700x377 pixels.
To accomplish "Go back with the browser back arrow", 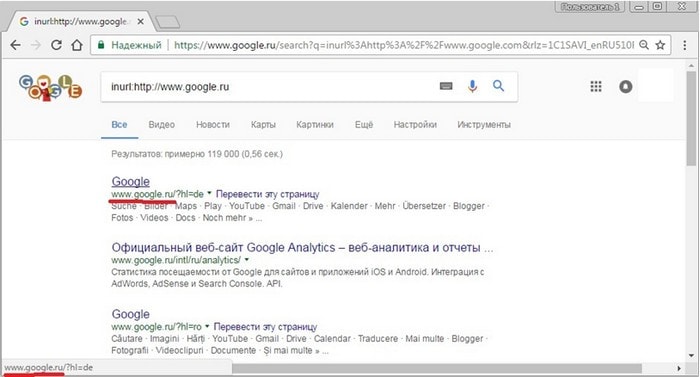I will point(15,45).
